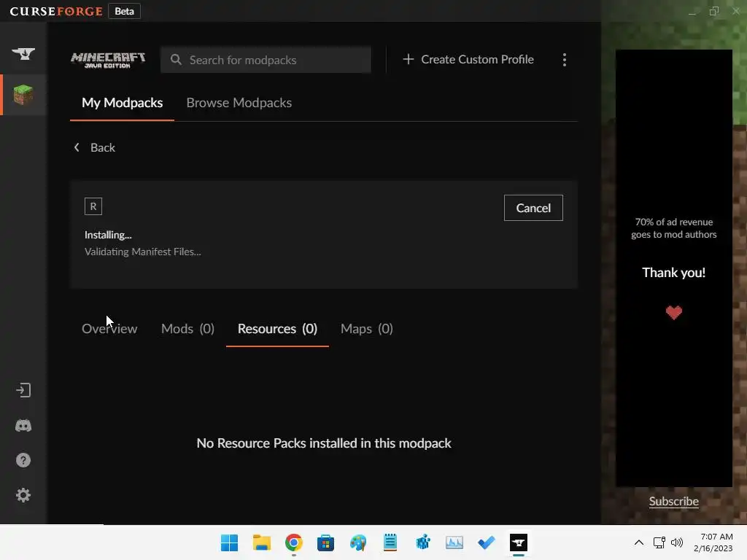
Task: Open File Explorer from the taskbar
Action: 262,542
